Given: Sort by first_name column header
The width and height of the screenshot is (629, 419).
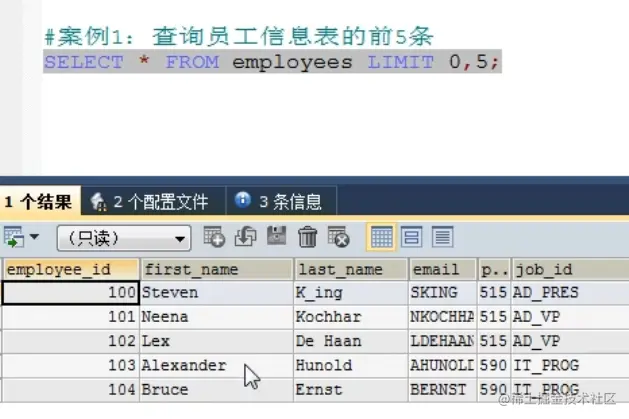Looking at the screenshot, I should [x=217, y=269].
